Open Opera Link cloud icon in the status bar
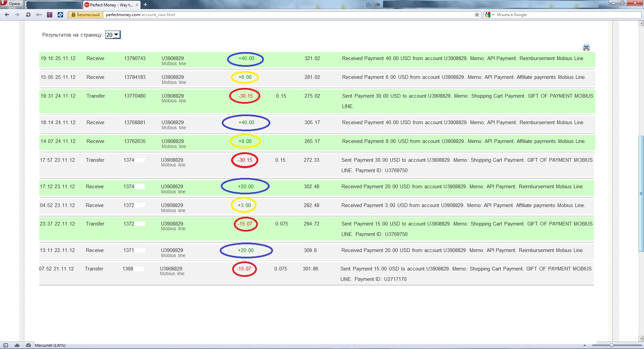Screen dimensions: 644x349 point(17,345)
